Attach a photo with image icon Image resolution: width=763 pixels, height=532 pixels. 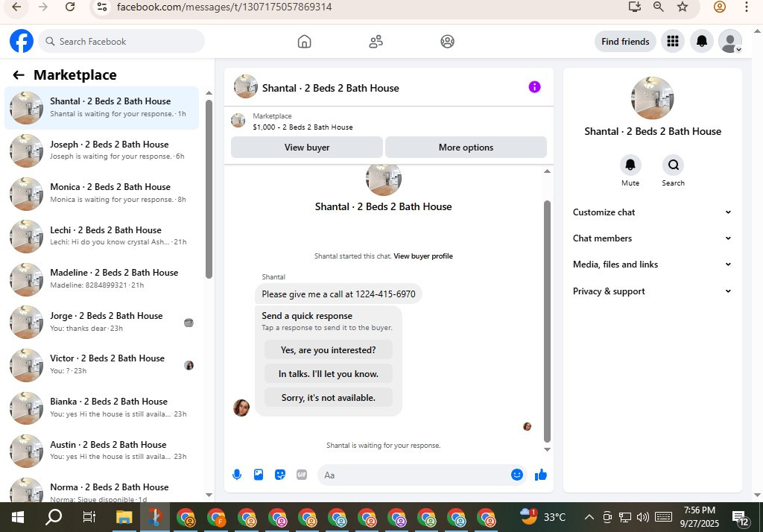point(259,475)
